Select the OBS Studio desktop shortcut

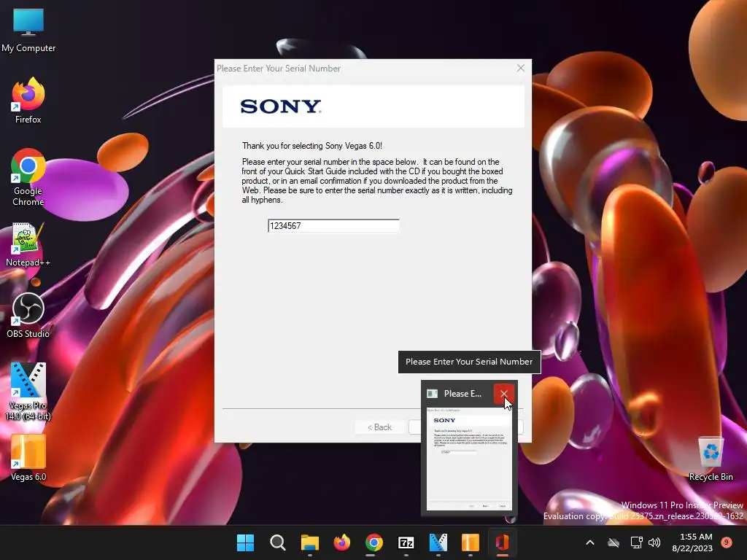tap(28, 315)
